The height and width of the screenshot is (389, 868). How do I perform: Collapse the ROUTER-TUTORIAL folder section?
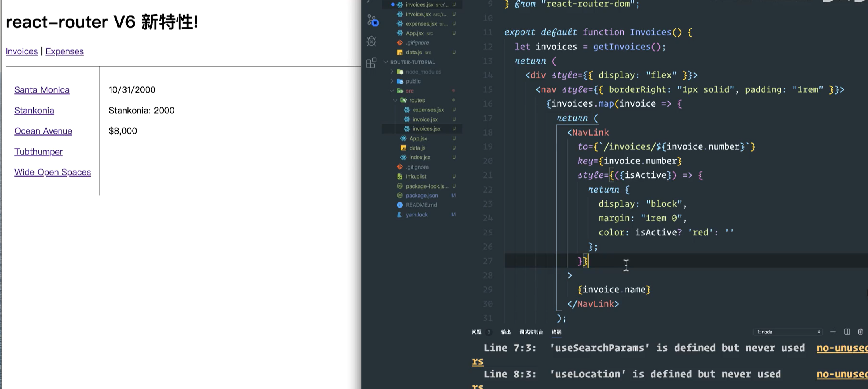tap(412, 62)
